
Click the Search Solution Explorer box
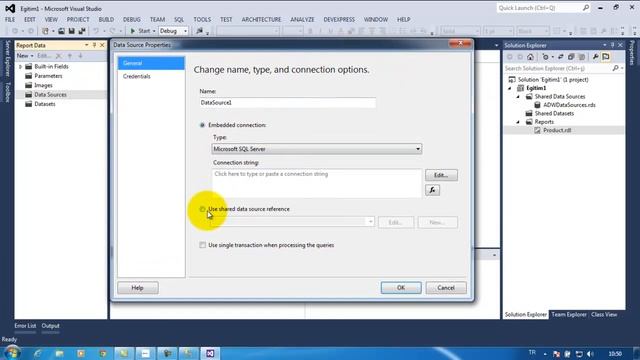[x=558, y=69]
